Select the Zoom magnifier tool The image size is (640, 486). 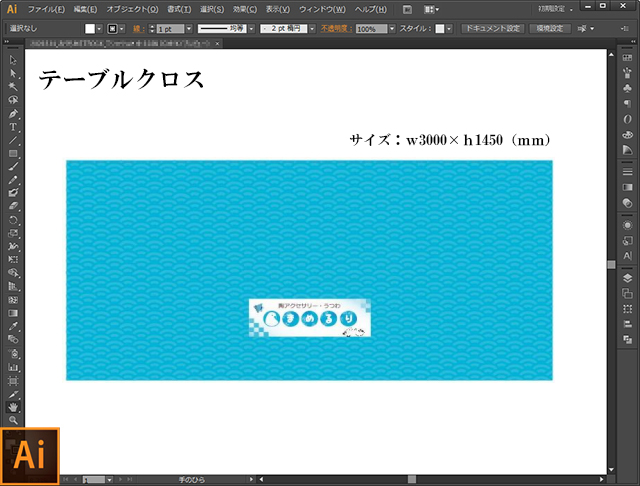pos(13,420)
